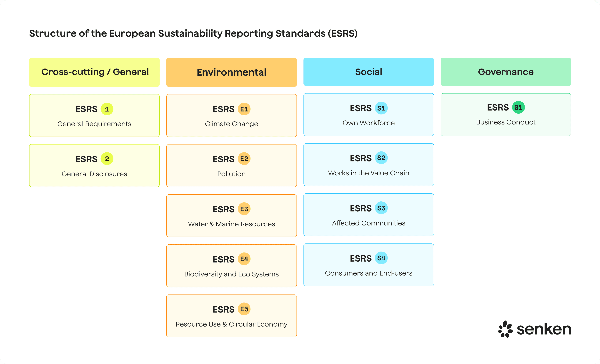Image resolution: width=600 pixels, height=364 pixels.
Task: Click the Affected Communities label
Action: point(369,223)
